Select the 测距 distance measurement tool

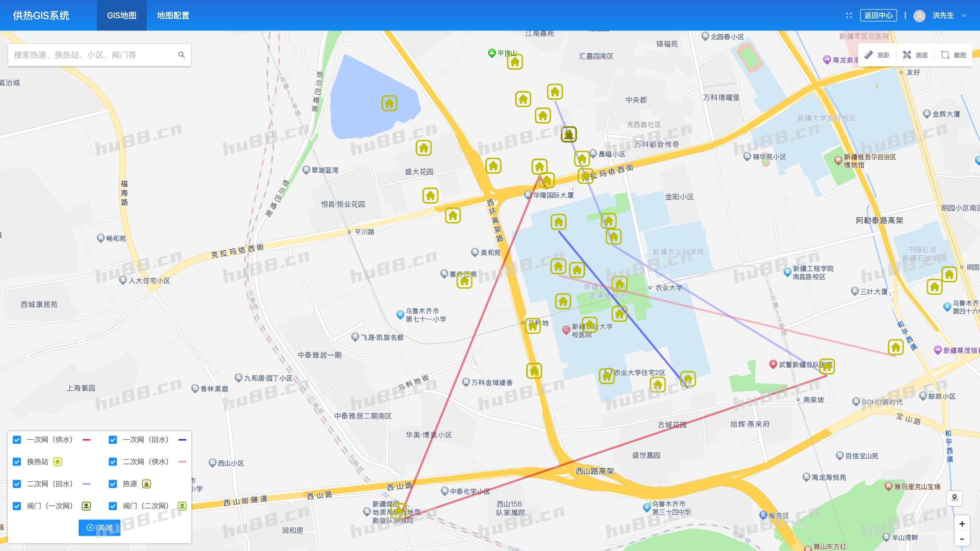click(x=877, y=54)
